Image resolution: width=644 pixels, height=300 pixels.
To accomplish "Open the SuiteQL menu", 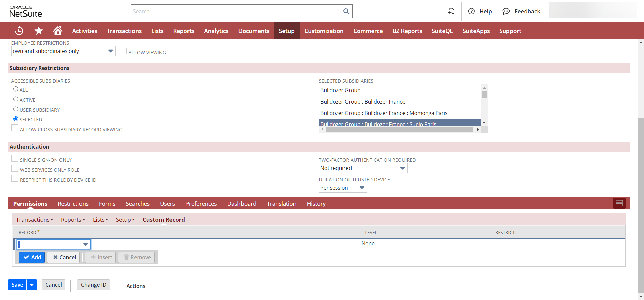I will coord(442,31).
